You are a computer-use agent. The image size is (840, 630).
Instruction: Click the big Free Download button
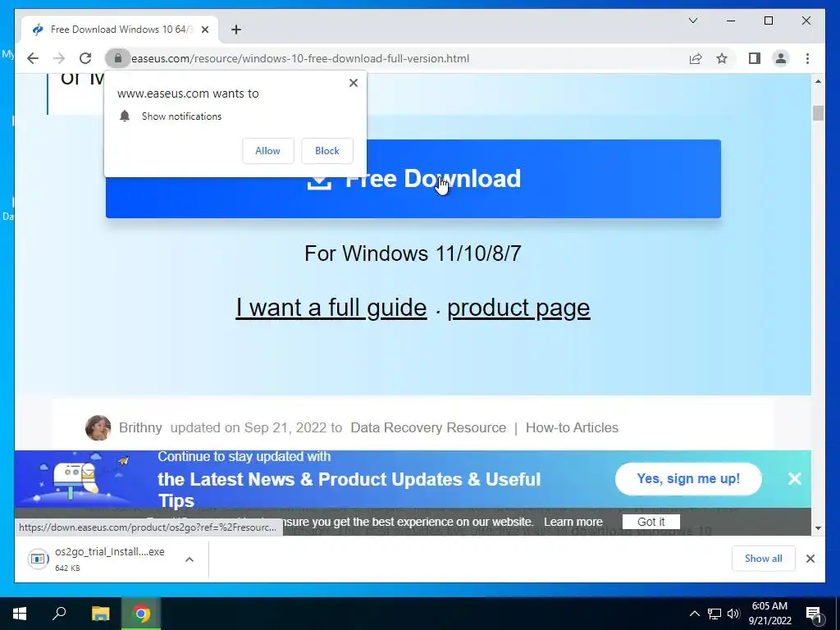point(413,179)
